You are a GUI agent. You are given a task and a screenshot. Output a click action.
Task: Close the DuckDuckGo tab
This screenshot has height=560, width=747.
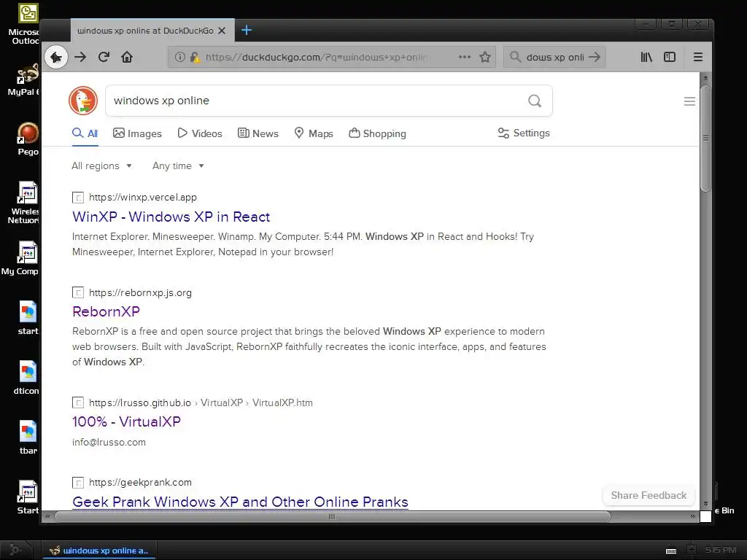click(222, 31)
